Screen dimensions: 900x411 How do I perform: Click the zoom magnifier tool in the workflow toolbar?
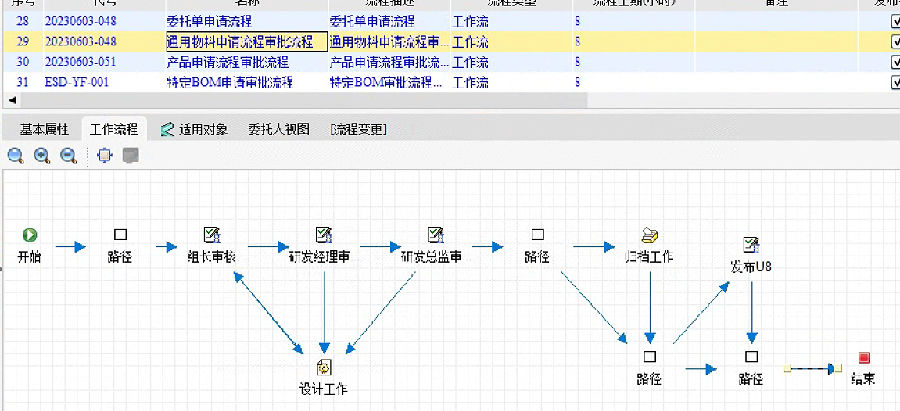pos(15,156)
